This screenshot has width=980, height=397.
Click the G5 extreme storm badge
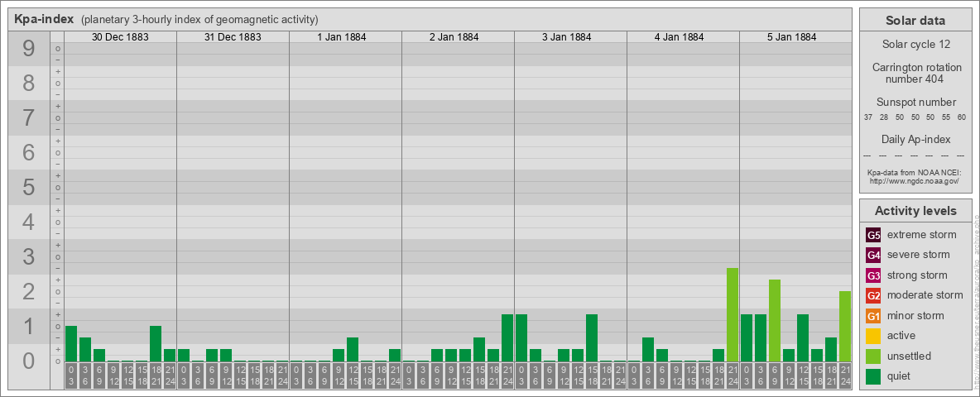873,235
